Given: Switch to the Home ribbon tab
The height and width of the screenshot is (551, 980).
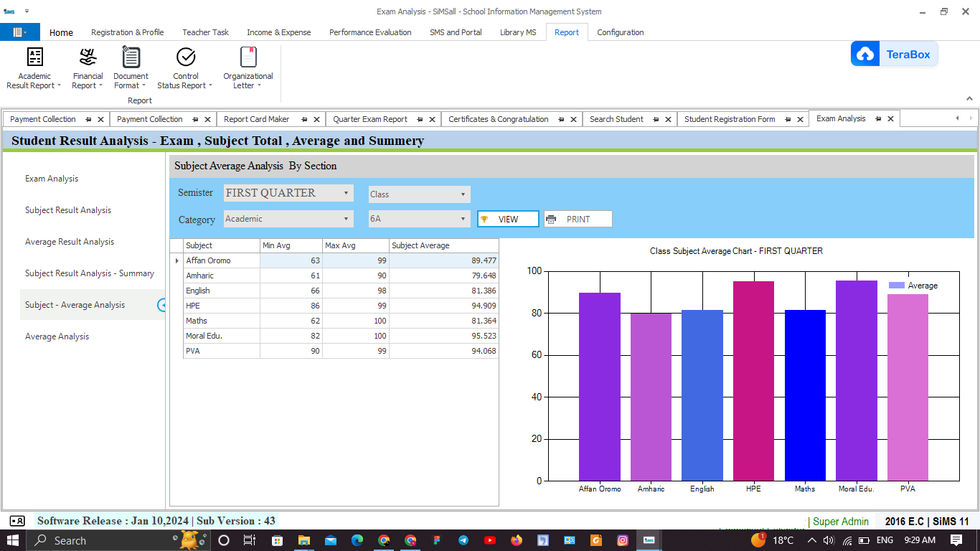Looking at the screenshot, I should (x=61, y=32).
